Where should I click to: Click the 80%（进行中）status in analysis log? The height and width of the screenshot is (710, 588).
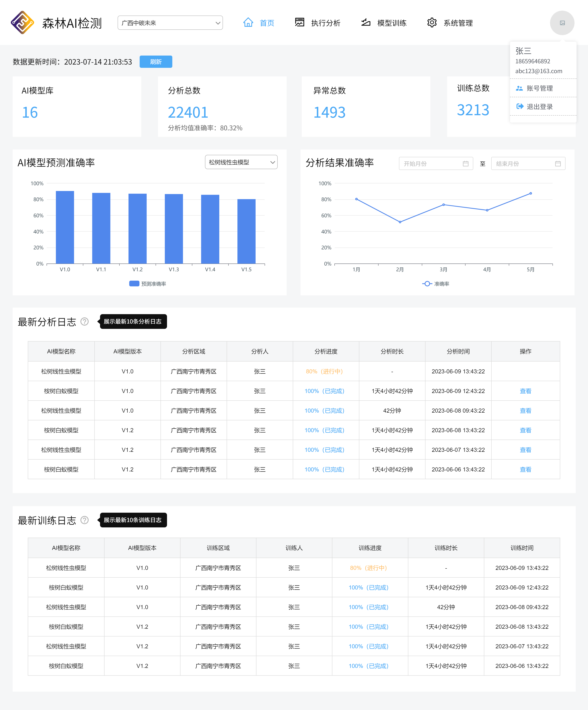324,371
